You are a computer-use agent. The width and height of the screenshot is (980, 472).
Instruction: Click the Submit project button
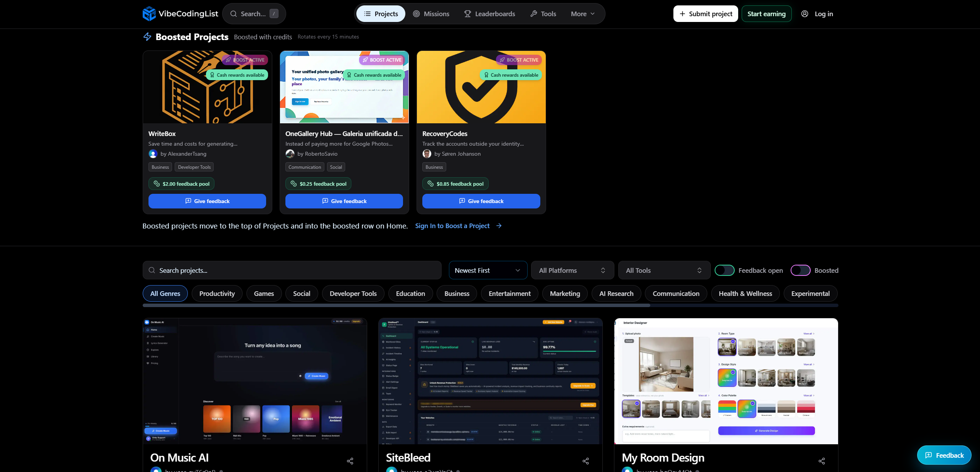tap(705, 14)
